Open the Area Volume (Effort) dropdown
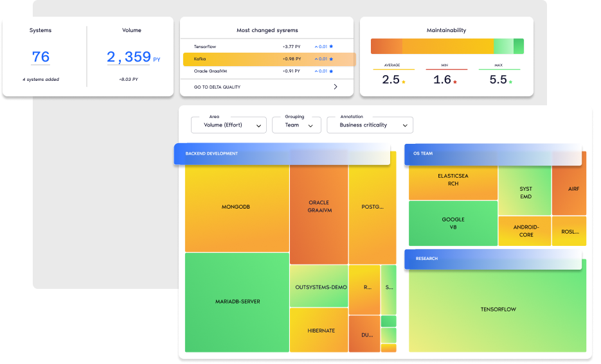Screen dimensions: 601x364 point(229,125)
